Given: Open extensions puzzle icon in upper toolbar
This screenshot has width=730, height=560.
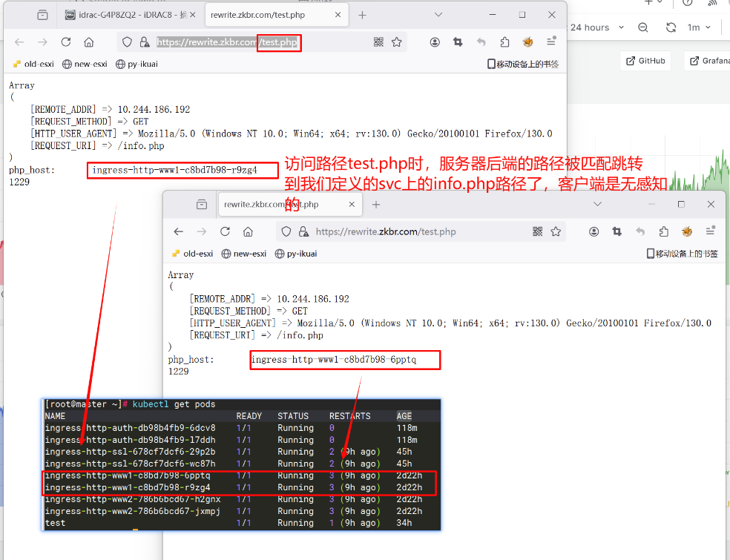Looking at the screenshot, I should pyautogui.click(x=504, y=42).
